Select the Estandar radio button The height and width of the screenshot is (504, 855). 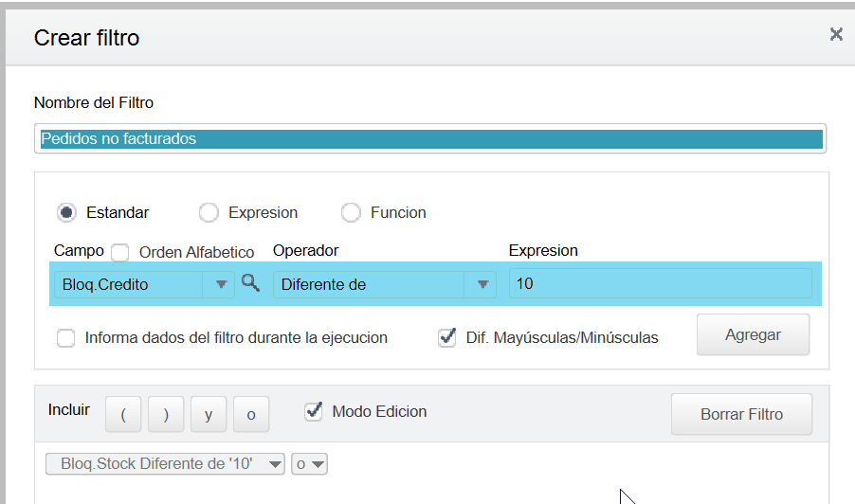click(66, 212)
